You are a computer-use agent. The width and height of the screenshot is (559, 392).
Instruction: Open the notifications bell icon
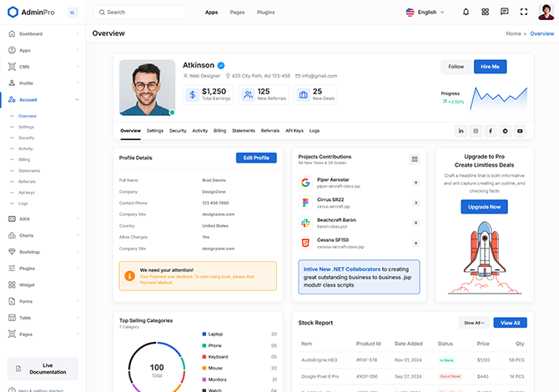pos(466,13)
